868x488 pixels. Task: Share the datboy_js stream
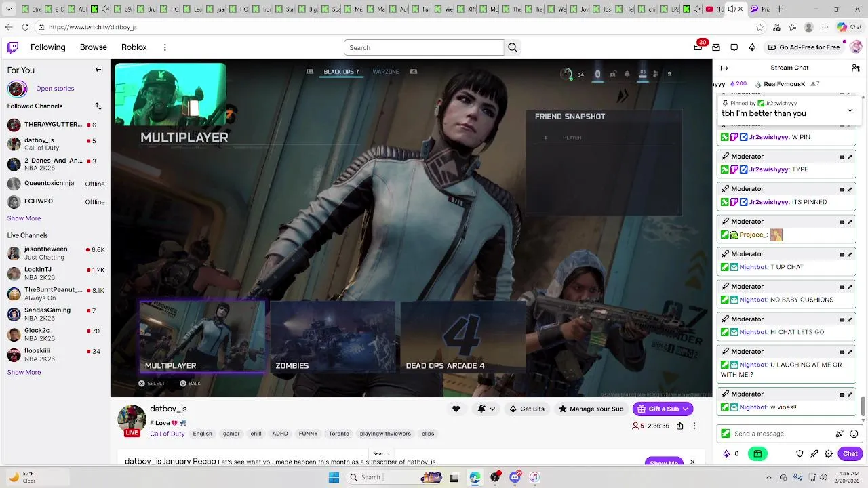coord(679,426)
